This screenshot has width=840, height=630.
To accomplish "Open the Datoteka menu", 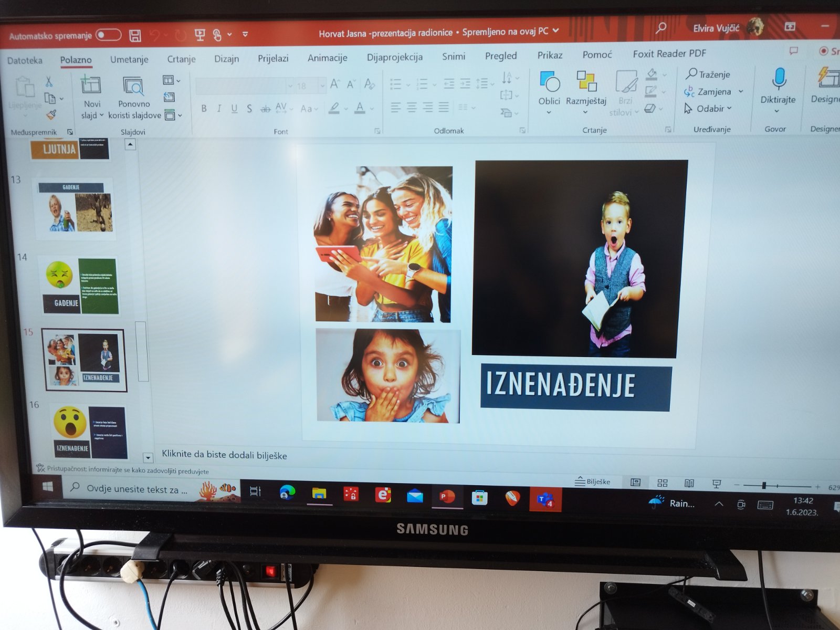I will click(25, 60).
